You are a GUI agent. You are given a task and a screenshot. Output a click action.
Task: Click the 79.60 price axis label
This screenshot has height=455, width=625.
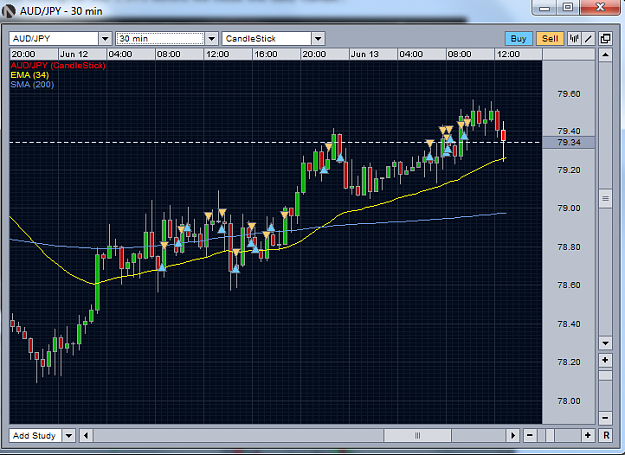569,94
